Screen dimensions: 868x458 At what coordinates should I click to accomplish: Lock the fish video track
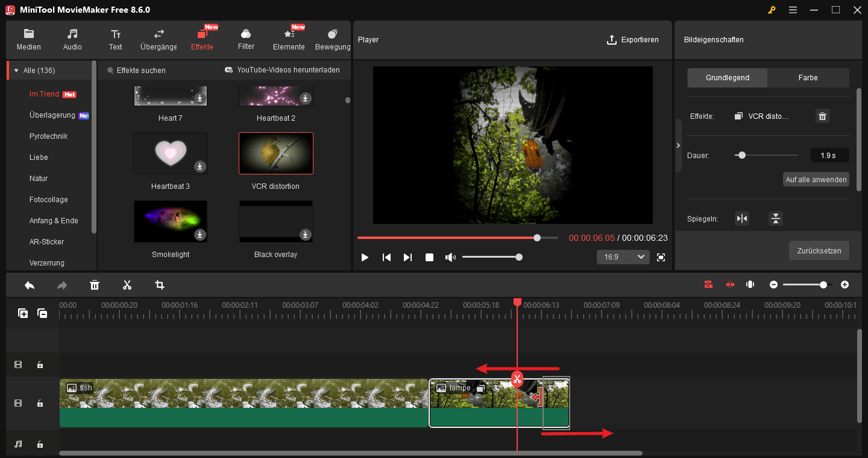pos(40,403)
